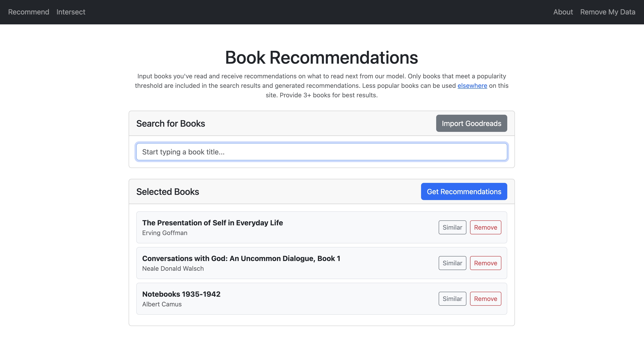Follow the 'elsewhere' hyperlink
The width and height of the screenshot is (644, 359).
(x=472, y=86)
